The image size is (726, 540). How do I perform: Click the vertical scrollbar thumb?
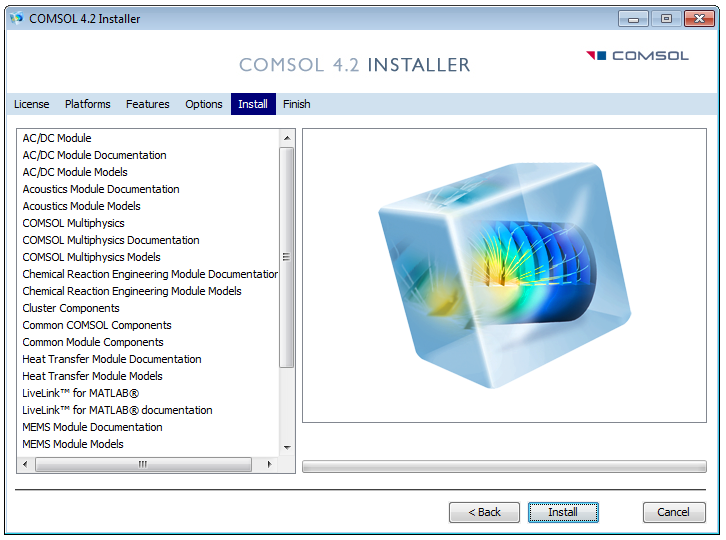pos(287,257)
